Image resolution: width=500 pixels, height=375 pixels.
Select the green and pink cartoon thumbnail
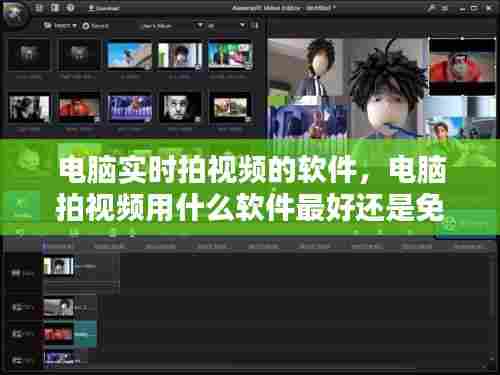point(230,55)
